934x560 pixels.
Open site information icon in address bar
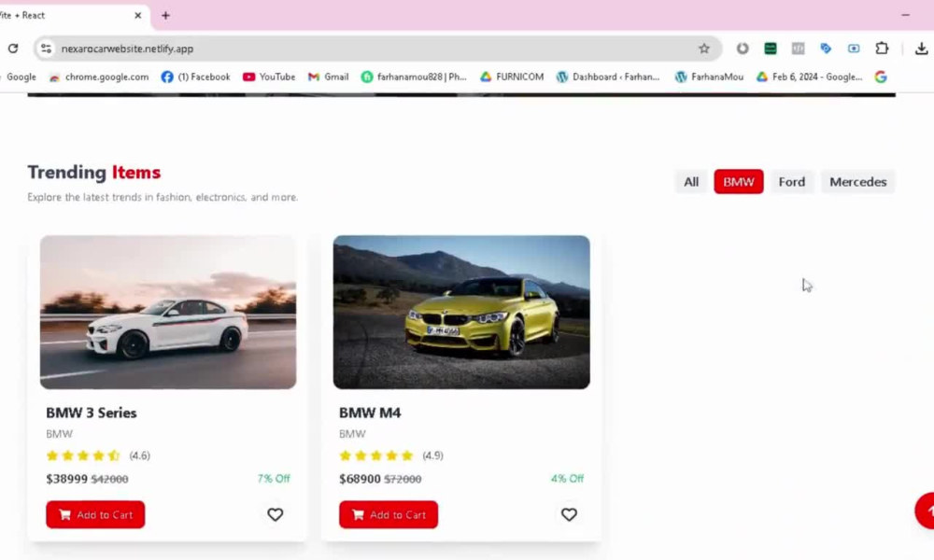click(x=46, y=49)
